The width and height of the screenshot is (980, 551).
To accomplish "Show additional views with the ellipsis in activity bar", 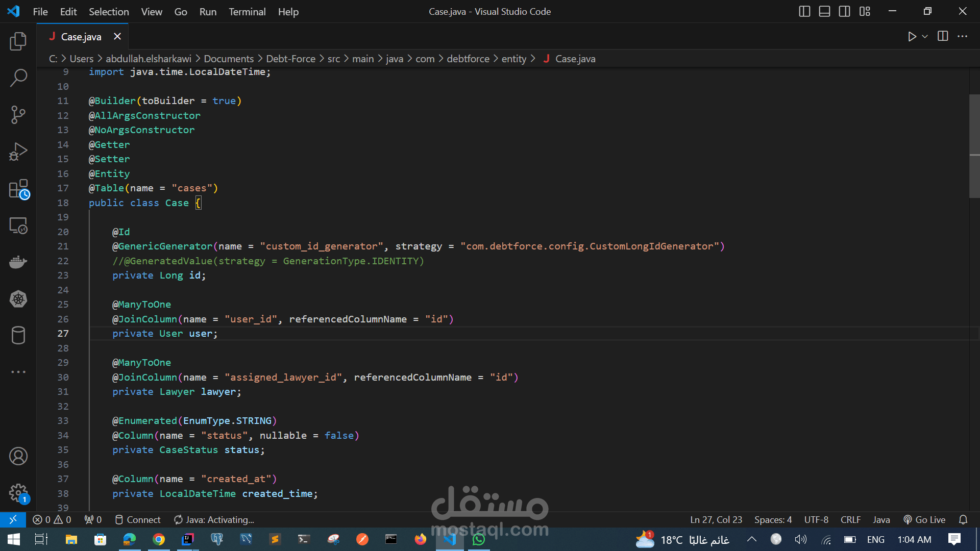I will coord(18,372).
